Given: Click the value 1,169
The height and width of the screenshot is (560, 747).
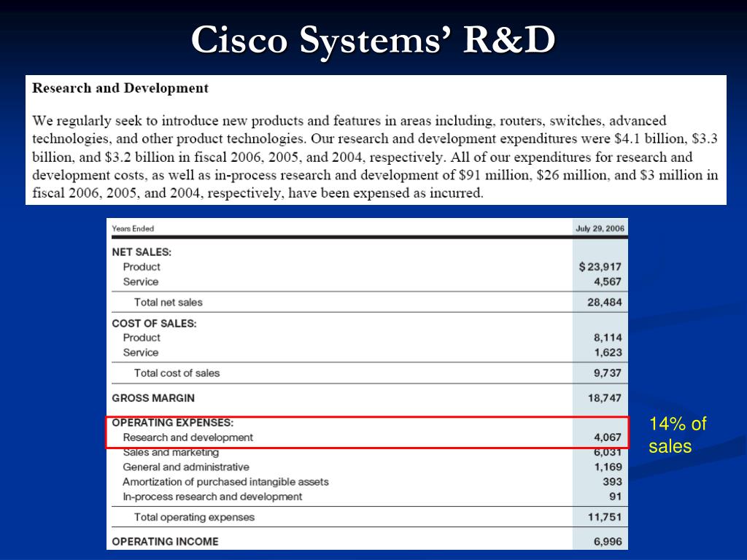Looking at the screenshot, I should [x=608, y=467].
